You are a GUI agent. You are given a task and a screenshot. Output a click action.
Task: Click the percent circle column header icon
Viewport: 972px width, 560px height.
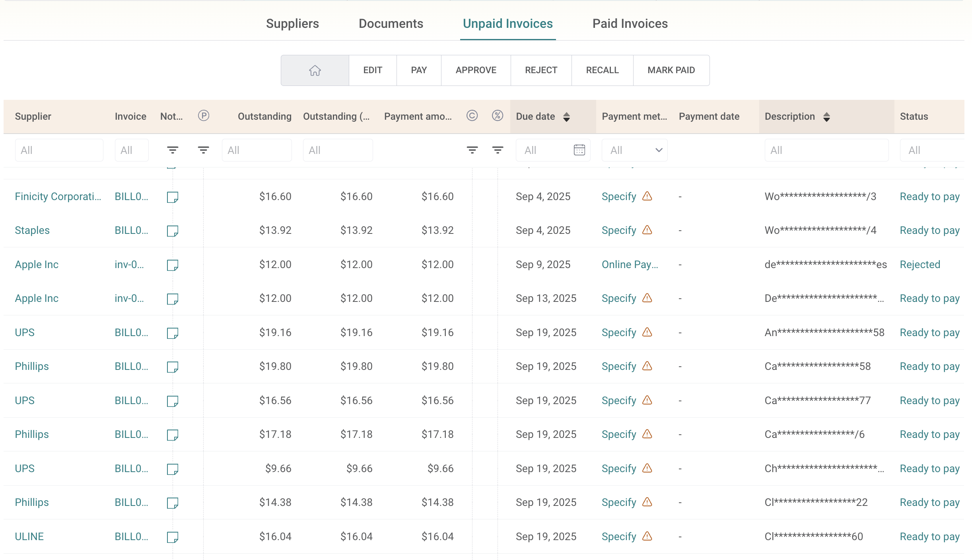(x=498, y=116)
